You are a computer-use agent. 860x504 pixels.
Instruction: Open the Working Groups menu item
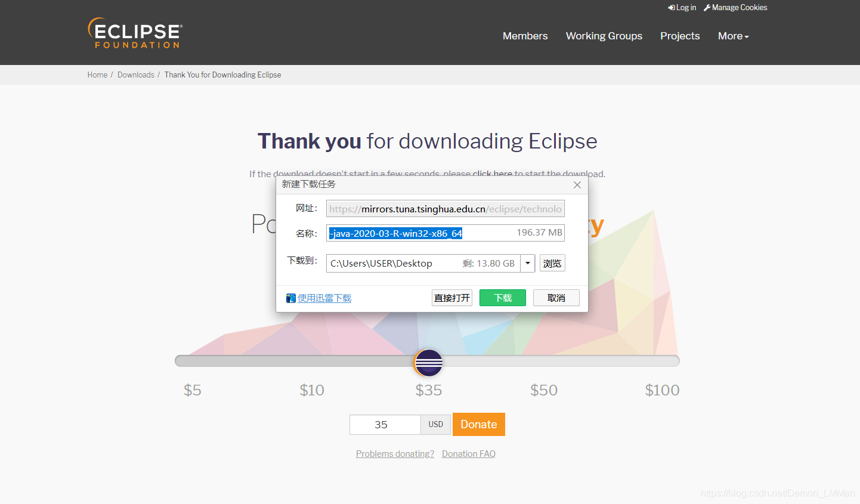coord(604,36)
